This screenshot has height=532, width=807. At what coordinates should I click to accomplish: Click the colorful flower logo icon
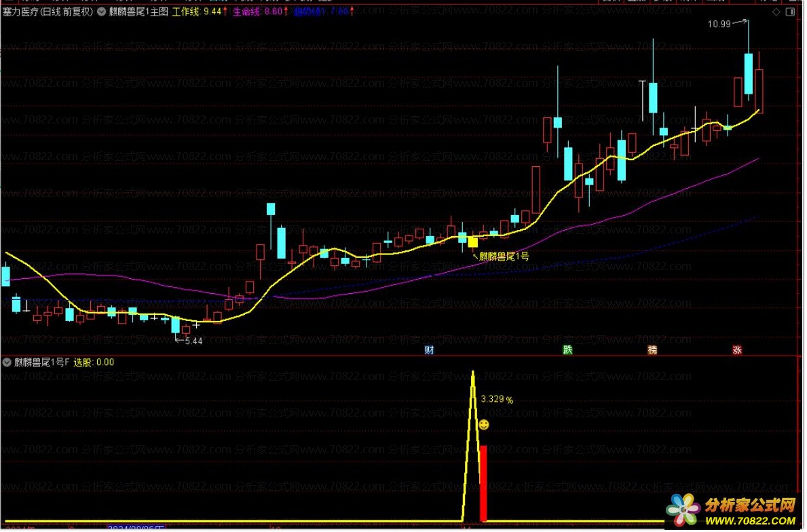tap(685, 510)
